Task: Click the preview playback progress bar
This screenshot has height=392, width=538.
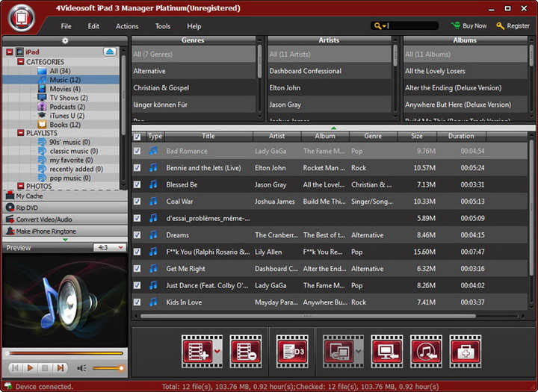Action: [65, 353]
